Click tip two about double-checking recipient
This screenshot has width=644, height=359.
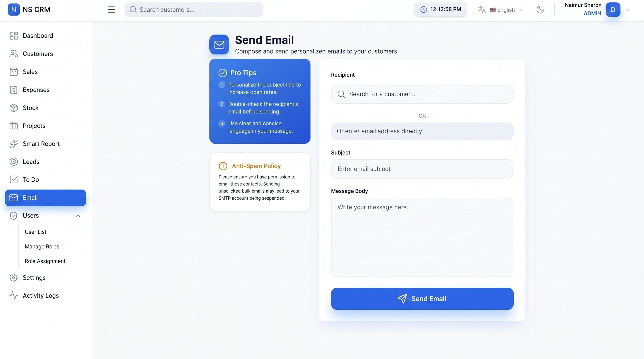pos(263,108)
